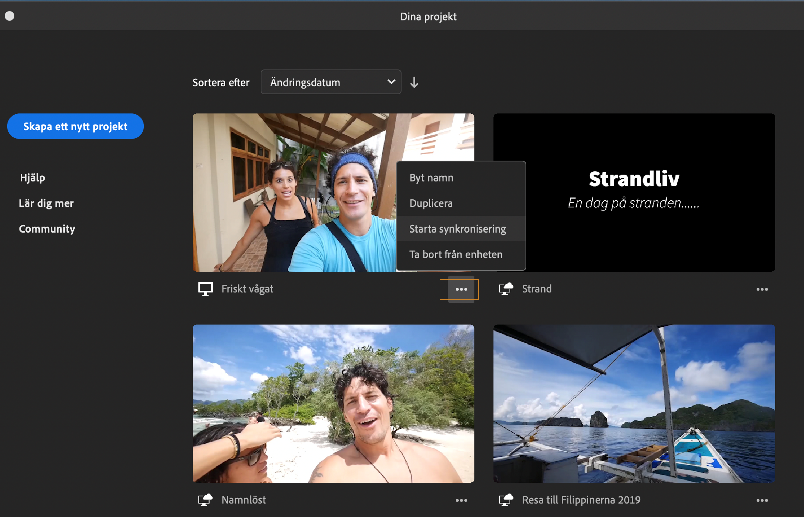The width and height of the screenshot is (804, 532).
Task: Click cloud sync icon beside Namnlöst
Action: pos(205,500)
